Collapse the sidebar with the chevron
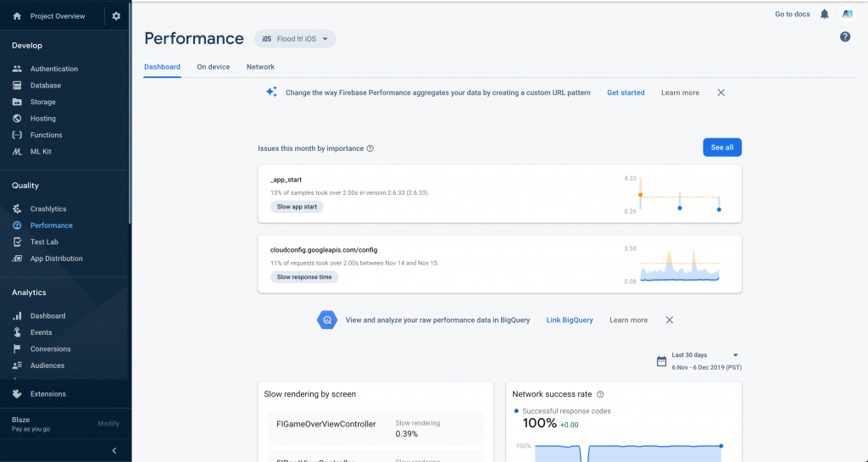 (x=114, y=450)
